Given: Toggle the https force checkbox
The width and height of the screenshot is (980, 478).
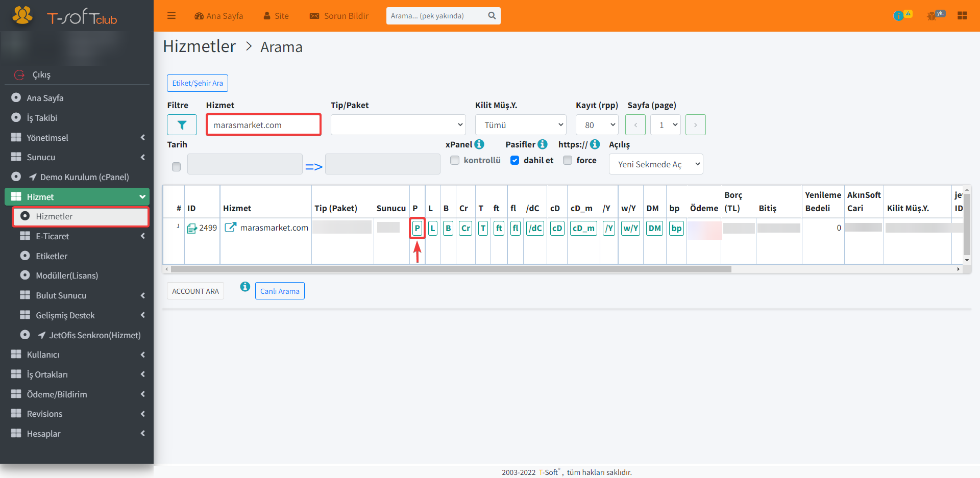Looking at the screenshot, I should click(568, 160).
